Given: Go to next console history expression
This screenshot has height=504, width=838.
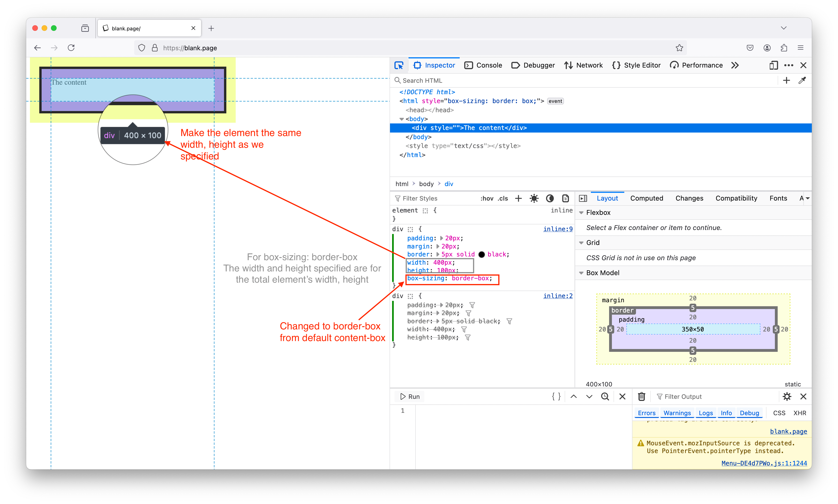Looking at the screenshot, I should pos(589,397).
